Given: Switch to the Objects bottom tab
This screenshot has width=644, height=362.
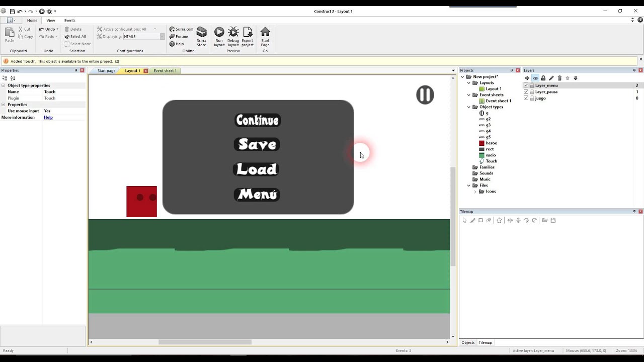Looking at the screenshot, I should 468,342.
